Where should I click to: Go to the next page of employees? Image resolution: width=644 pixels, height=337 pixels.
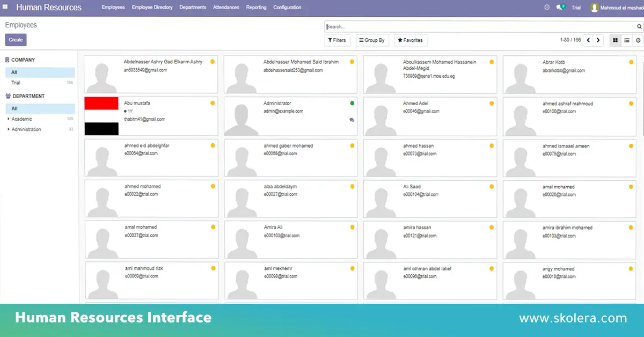[598, 40]
